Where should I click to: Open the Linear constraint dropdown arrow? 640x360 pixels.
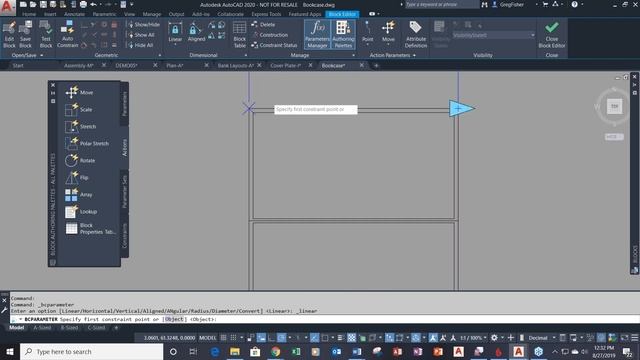[175, 44]
